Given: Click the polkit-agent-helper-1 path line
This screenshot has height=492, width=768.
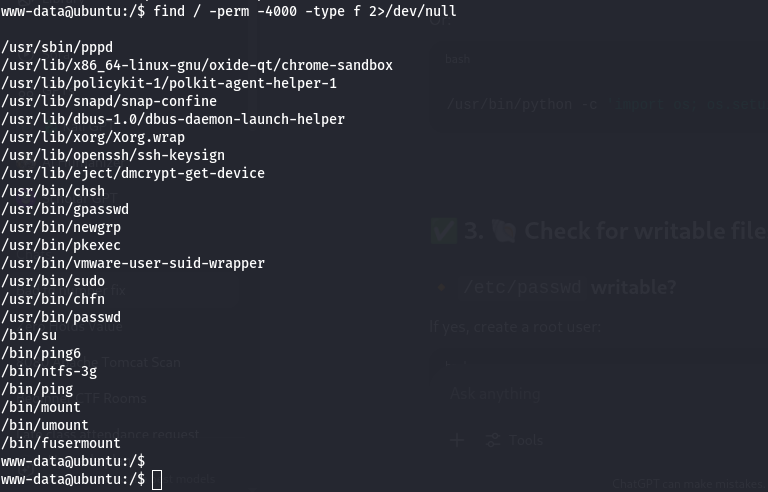Looking at the screenshot, I should (x=169, y=83).
